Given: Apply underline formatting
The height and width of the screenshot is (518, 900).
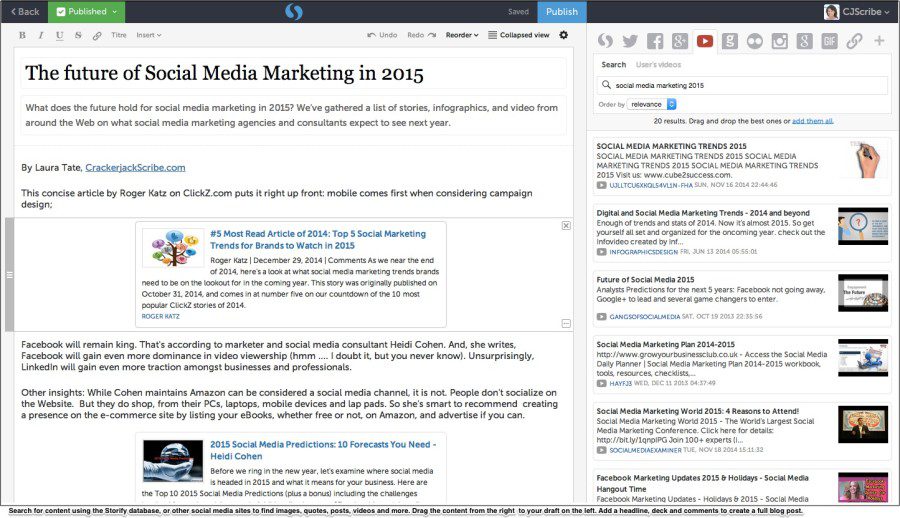Looking at the screenshot, I should point(59,35).
